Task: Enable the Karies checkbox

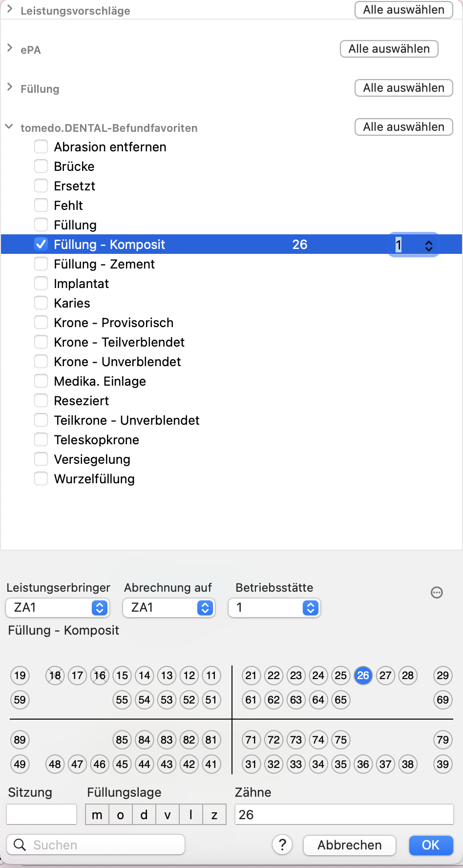Action: coord(41,303)
